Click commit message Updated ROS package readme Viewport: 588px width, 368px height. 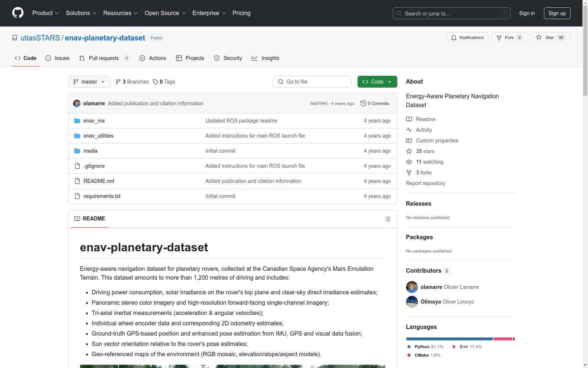pos(241,121)
